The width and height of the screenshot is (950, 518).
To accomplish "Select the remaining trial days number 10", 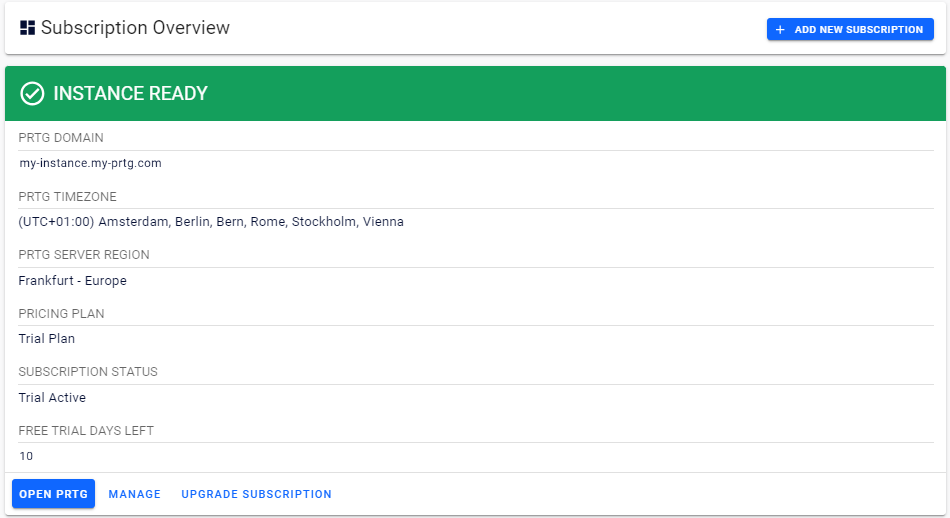I will (x=26, y=456).
